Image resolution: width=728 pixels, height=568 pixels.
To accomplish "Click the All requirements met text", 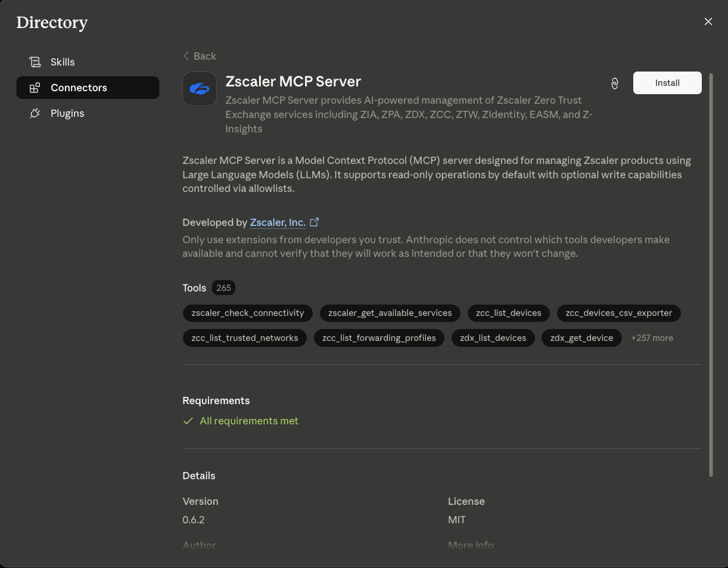I will (249, 421).
